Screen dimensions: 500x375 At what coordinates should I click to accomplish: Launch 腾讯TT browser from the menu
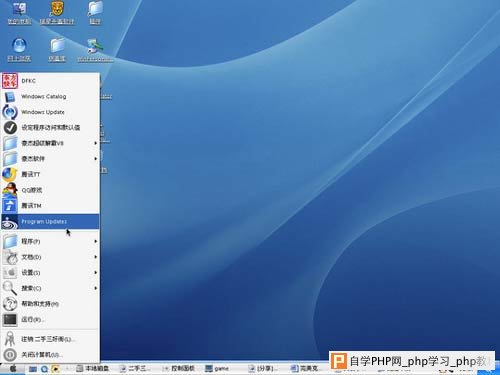coord(50,174)
